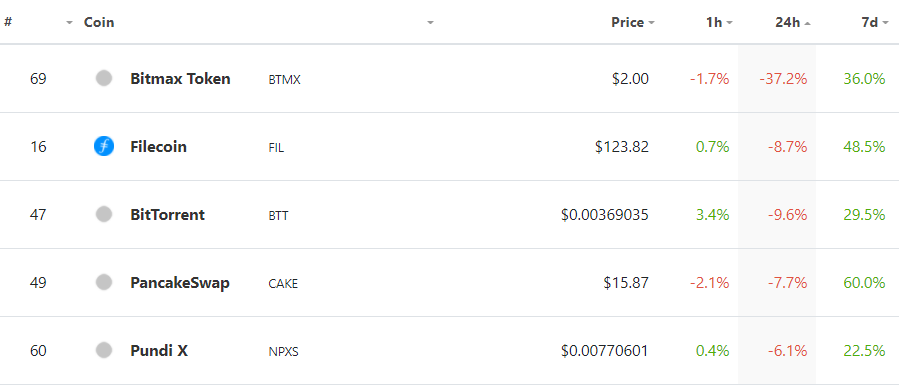This screenshot has width=899, height=385.
Task: Sort by the Price column header
Action: click(x=633, y=23)
